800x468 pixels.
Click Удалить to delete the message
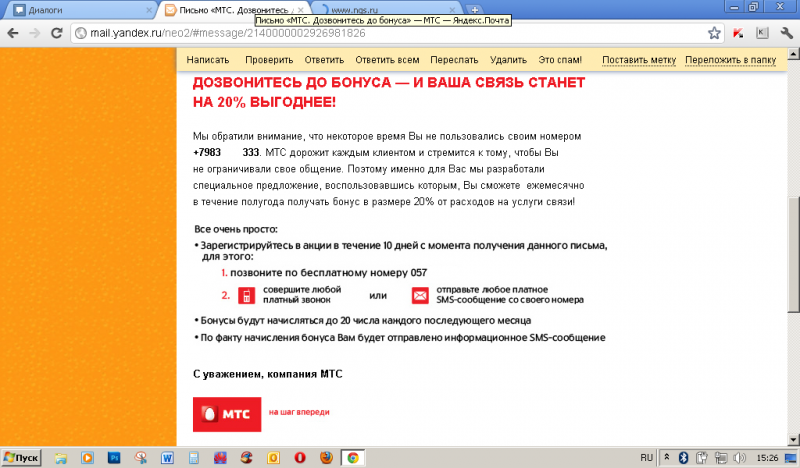coord(508,60)
